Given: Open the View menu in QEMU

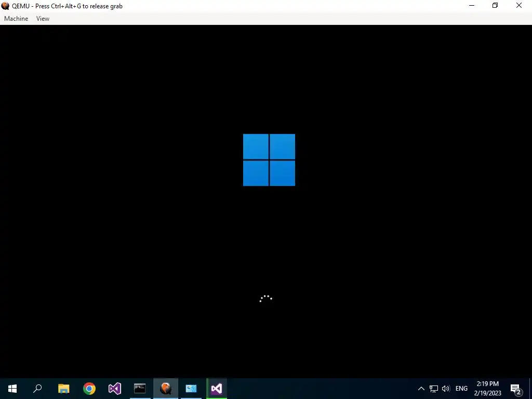Looking at the screenshot, I should pyautogui.click(x=43, y=19).
